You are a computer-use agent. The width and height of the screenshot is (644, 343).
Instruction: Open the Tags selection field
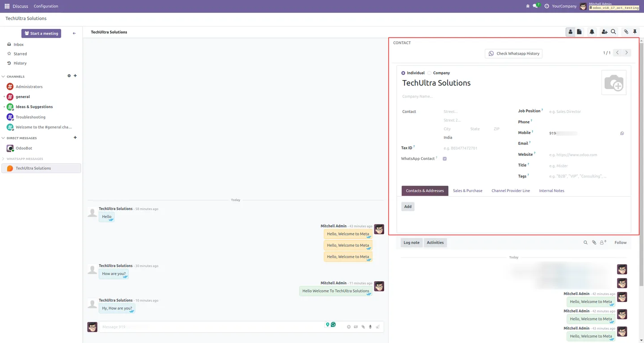(x=587, y=176)
